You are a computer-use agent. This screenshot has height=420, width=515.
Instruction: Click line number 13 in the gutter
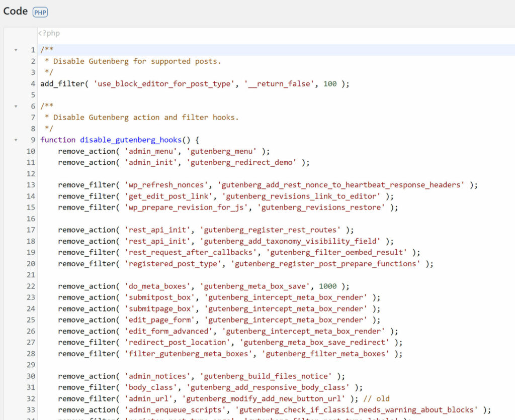coord(31,185)
